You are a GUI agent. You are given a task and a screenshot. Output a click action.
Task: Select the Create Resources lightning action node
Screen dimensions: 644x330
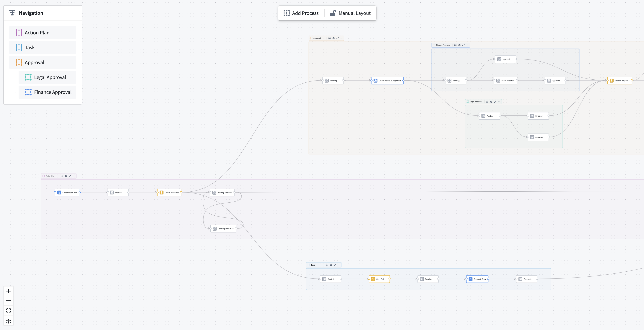point(170,193)
